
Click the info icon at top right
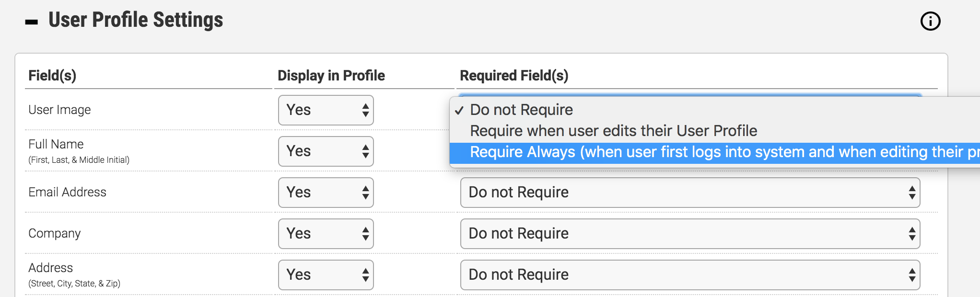tap(930, 21)
